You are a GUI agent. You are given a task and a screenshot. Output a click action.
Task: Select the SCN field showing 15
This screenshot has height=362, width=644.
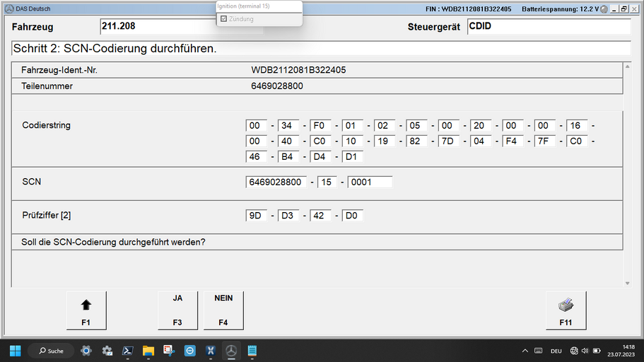[x=327, y=182]
